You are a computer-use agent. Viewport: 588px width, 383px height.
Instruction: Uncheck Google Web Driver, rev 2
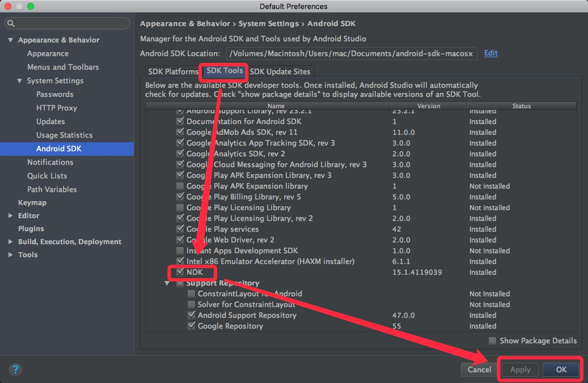click(180, 240)
